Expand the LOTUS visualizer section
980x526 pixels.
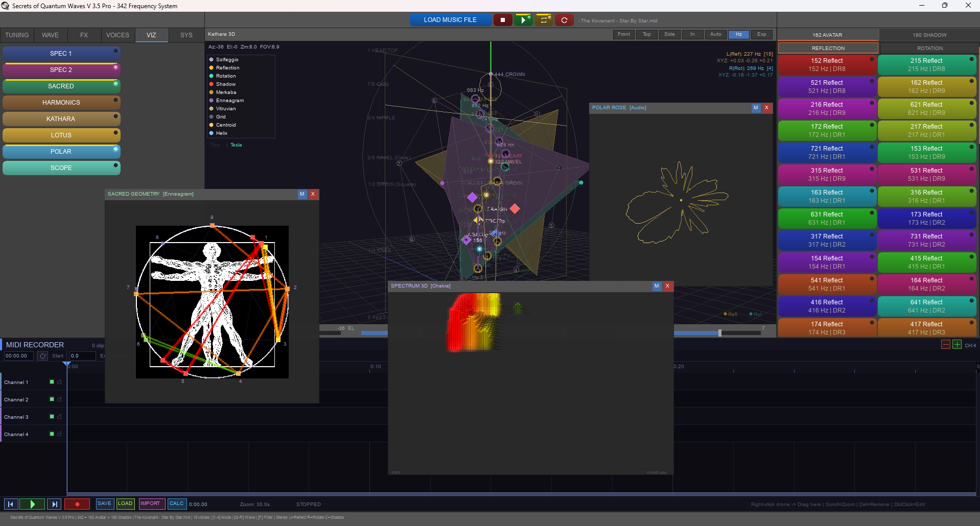pyautogui.click(x=61, y=135)
